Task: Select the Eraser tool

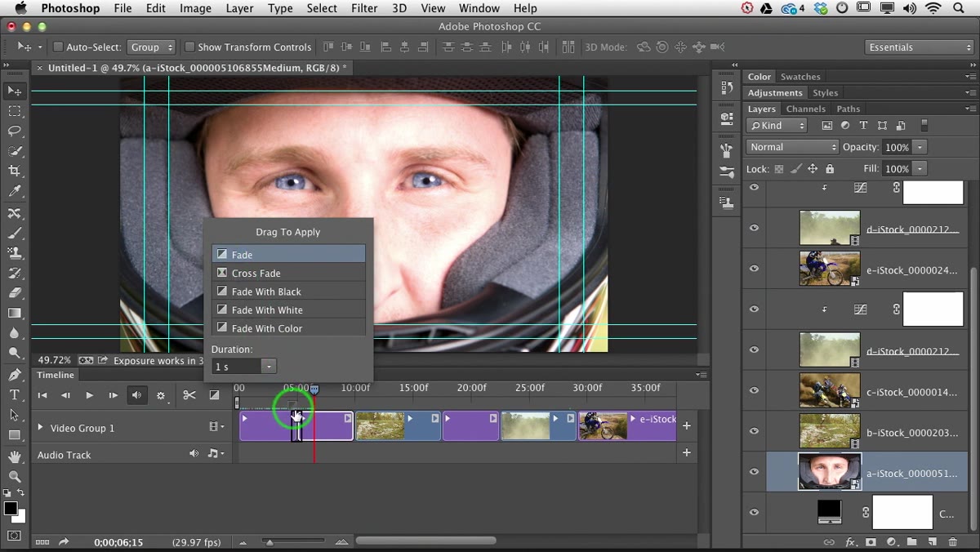Action: click(x=15, y=293)
